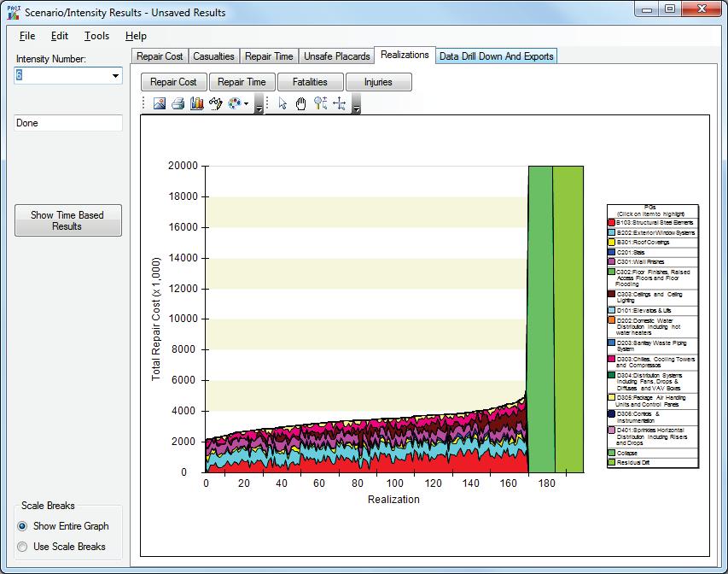This screenshot has height=574, width=728.
Task: Click C302 Floor Finishes legend swatch
Action: tap(611, 272)
